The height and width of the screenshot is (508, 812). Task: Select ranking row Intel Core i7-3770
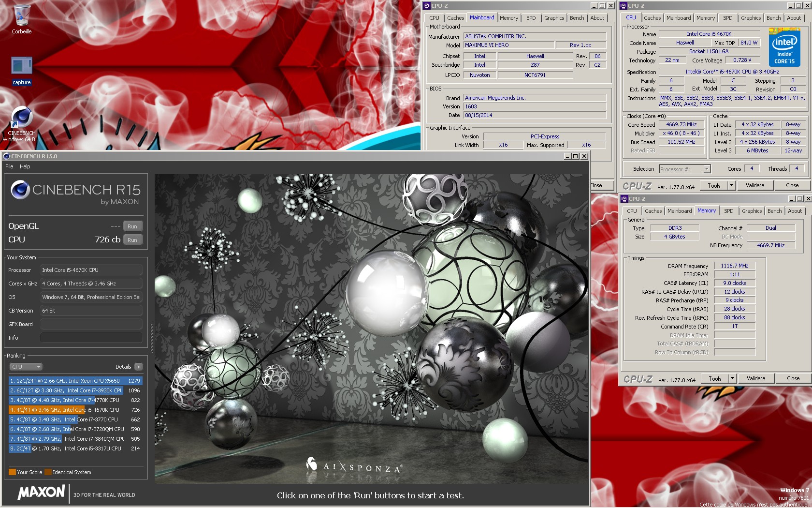[75, 419]
